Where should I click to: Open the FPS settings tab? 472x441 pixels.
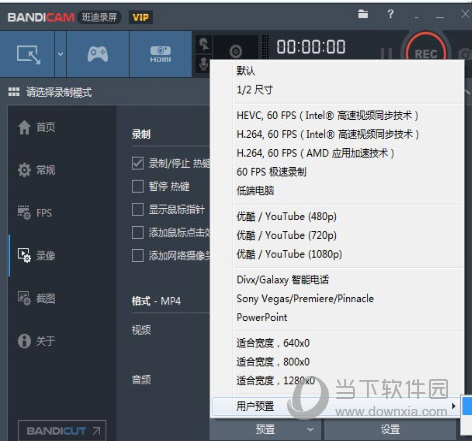tap(35, 213)
